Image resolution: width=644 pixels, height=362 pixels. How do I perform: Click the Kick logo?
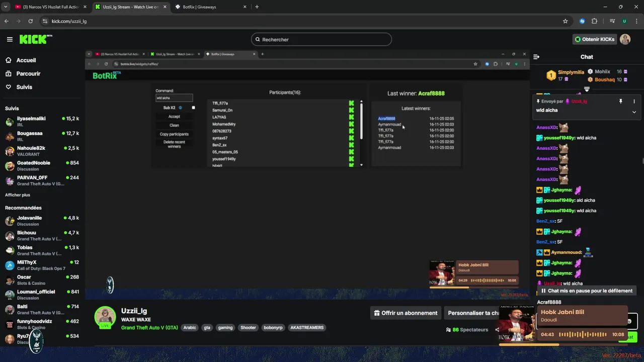pyautogui.click(x=35, y=39)
